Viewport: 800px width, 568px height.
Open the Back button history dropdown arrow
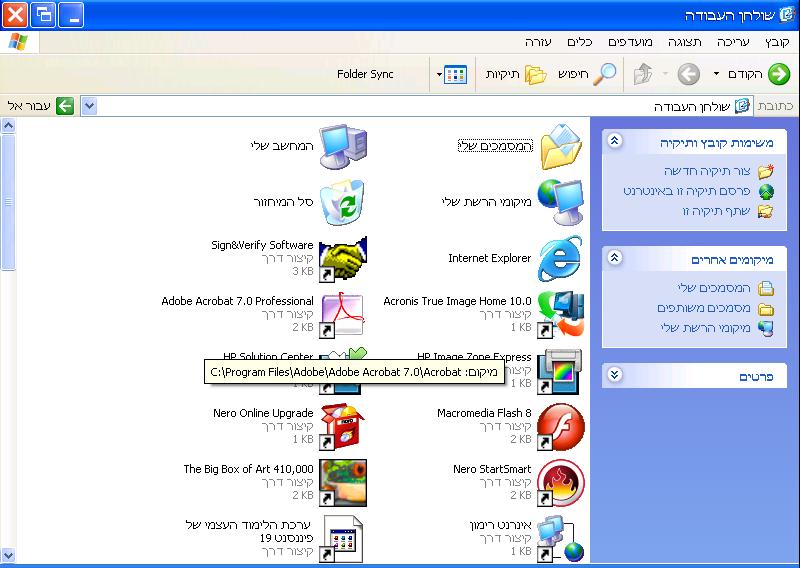click(716, 75)
